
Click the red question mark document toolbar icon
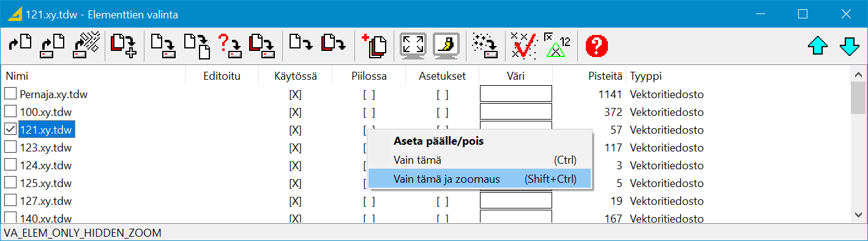[230, 45]
